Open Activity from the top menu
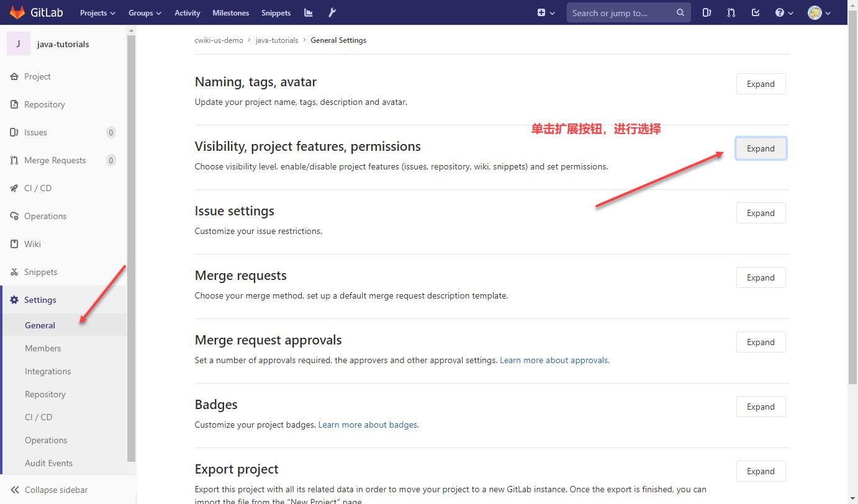 click(187, 12)
